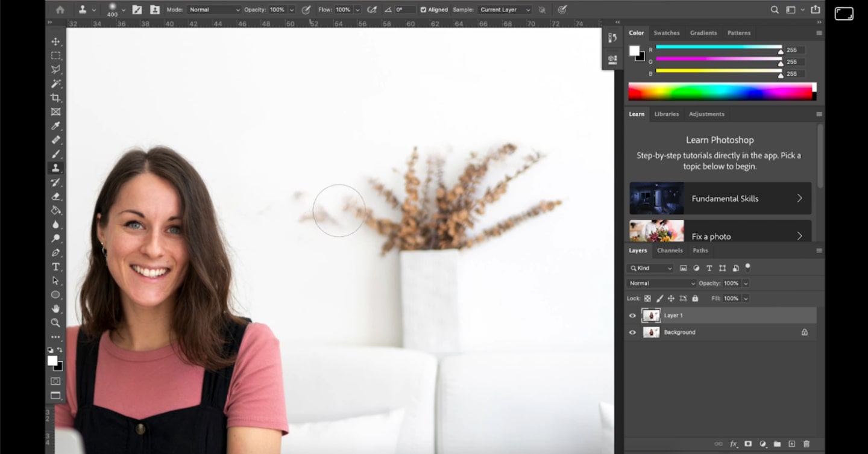Switch to the Swatches tab
The height and width of the screenshot is (454, 868).
tap(666, 33)
